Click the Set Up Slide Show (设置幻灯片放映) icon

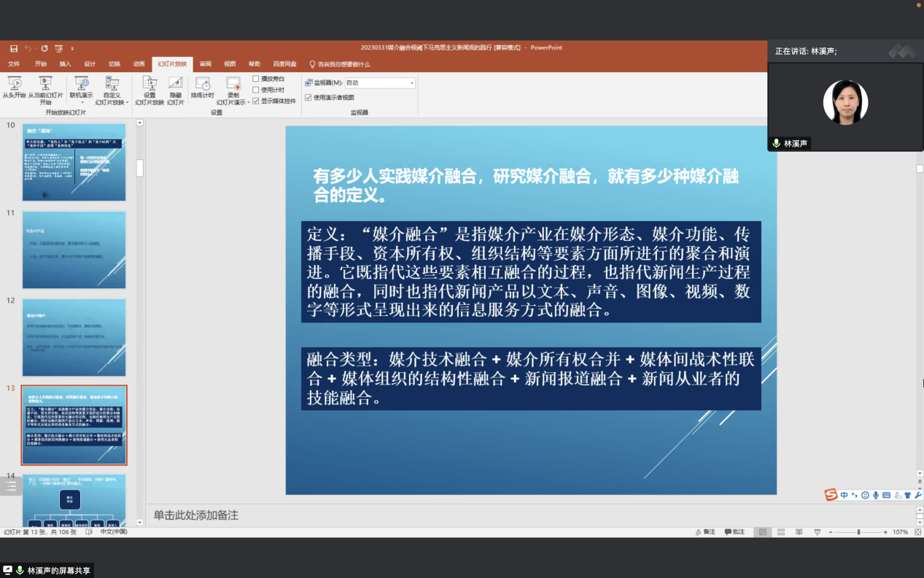pyautogui.click(x=149, y=84)
